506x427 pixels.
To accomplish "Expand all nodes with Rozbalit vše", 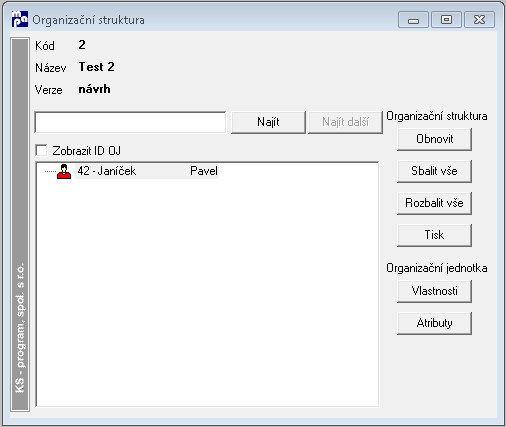I will coord(434,203).
